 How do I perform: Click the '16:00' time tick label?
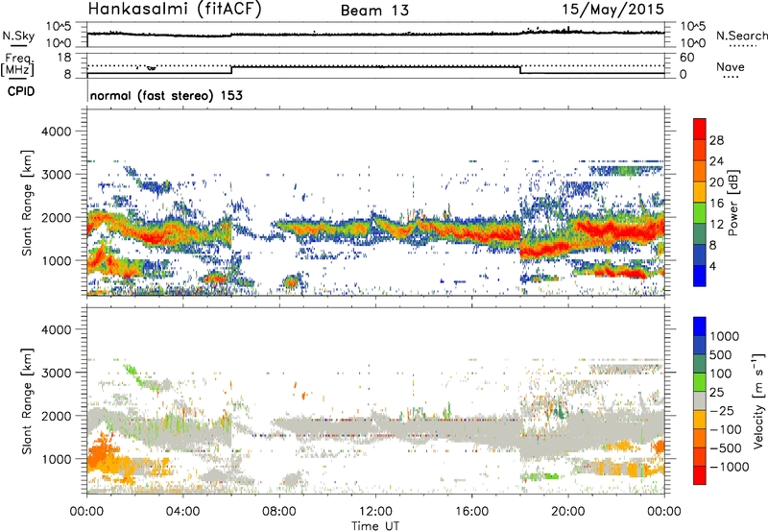(x=471, y=512)
